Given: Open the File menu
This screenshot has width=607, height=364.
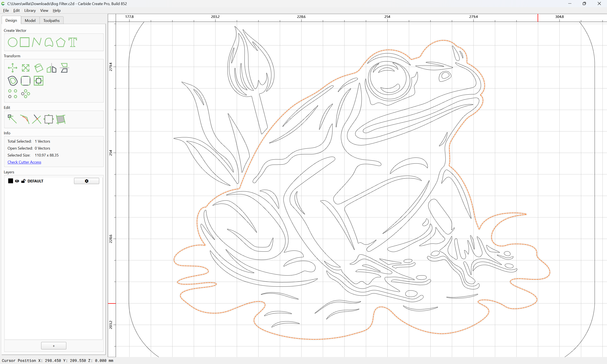Looking at the screenshot, I should [x=6, y=10].
